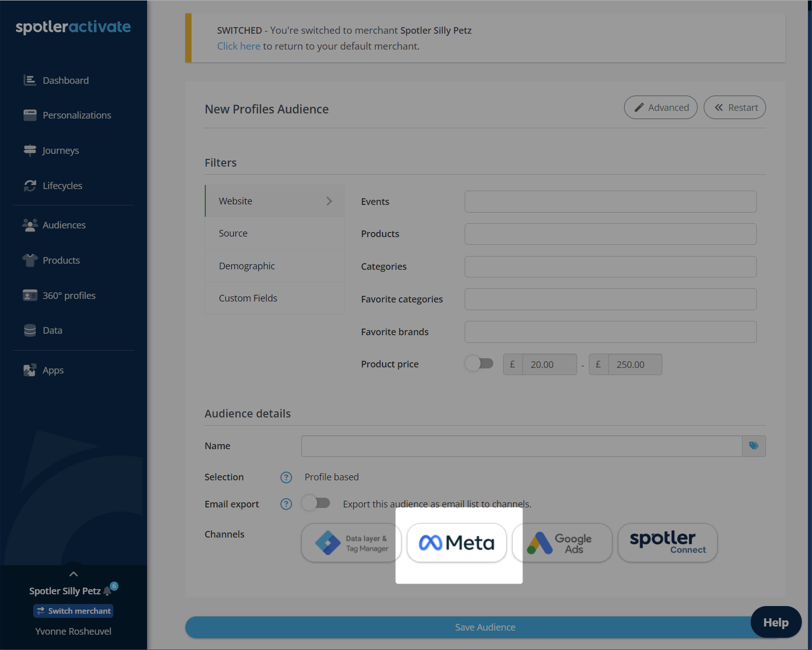
Task: Open the Favorite categories dropdown field
Action: (x=610, y=299)
